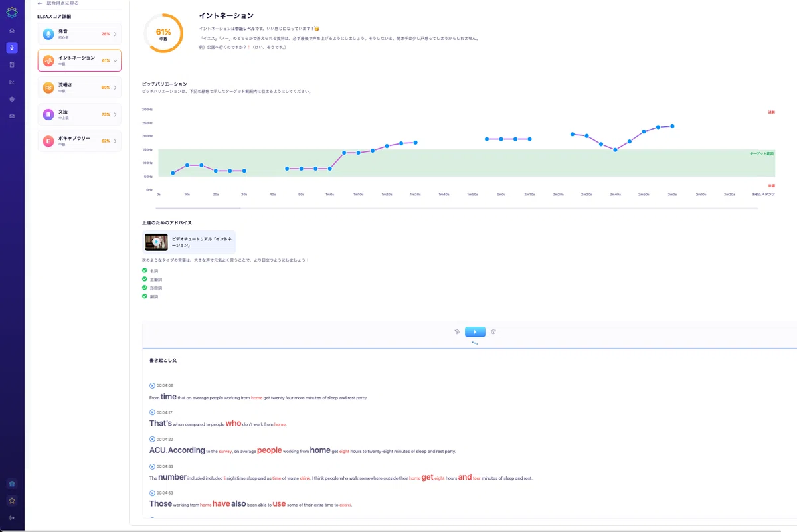The height and width of the screenshot is (532, 797).
Task: Click the red word 'use' in last sentence
Action: pos(279,504)
